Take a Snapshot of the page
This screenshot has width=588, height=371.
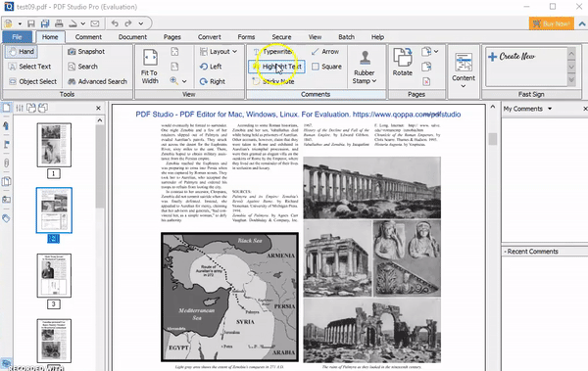[86, 51]
